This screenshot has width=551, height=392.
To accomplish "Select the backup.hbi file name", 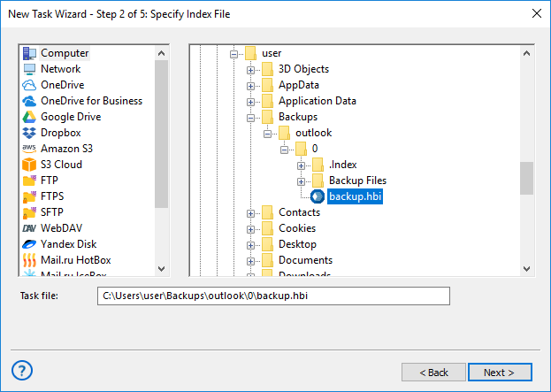I will 356,196.
